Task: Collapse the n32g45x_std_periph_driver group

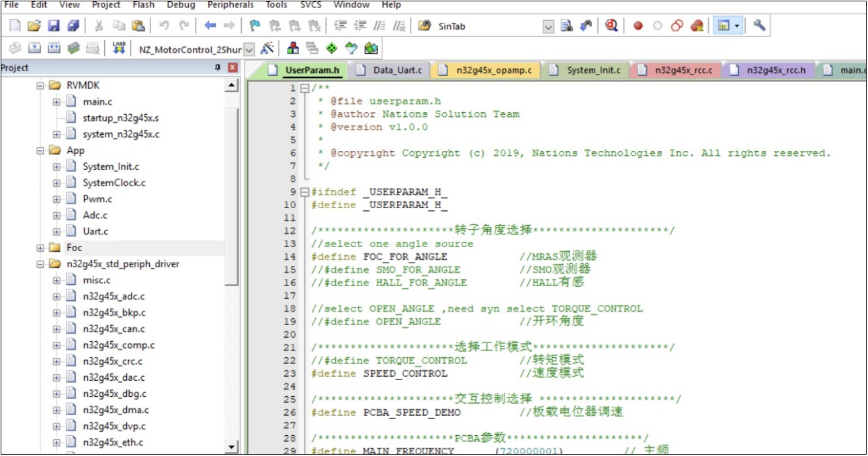Action: tap(40, 264)
